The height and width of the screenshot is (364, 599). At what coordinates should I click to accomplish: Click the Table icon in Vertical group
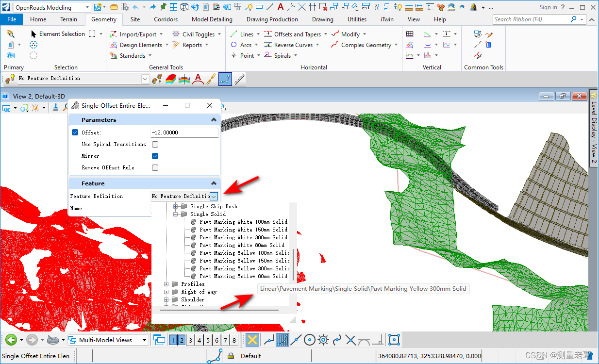click(410, 34)
